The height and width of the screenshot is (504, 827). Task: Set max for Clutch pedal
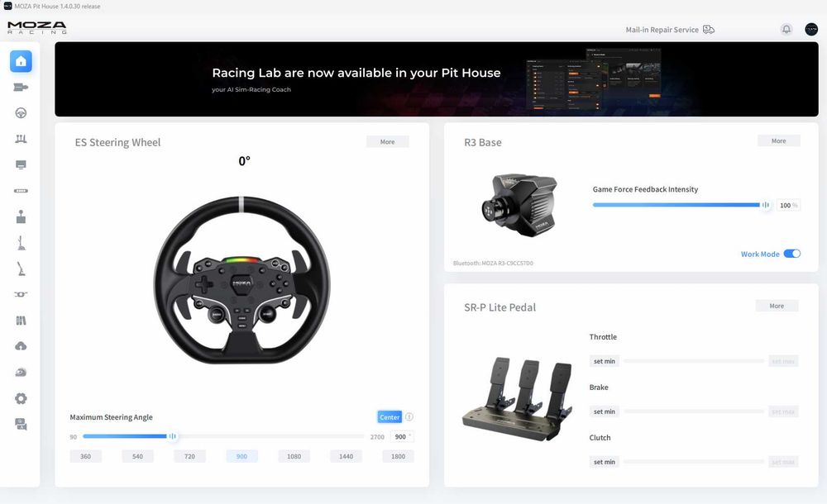click(x=783, y=462)
